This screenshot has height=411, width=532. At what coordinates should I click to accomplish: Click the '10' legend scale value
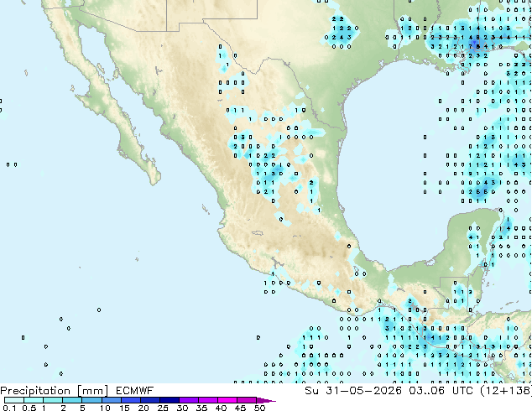coord(105,408)
